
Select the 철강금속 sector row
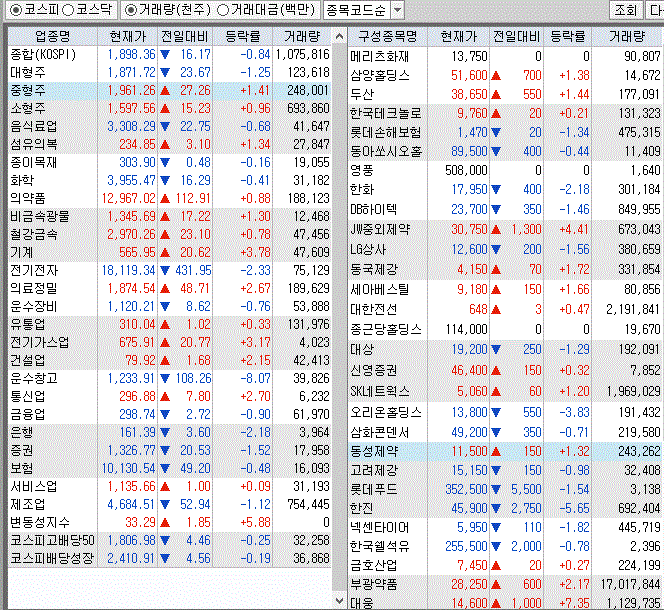coord(169,235)
